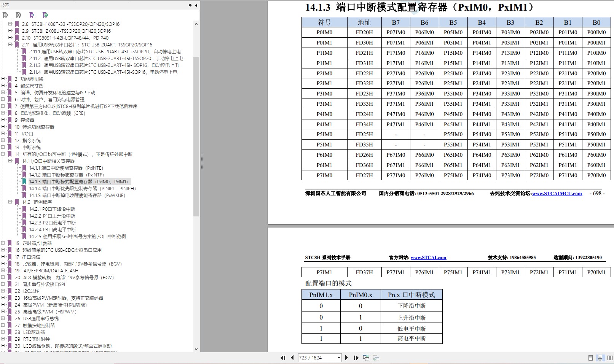
Task: Switch to single page view
Action: coord(590,358)
